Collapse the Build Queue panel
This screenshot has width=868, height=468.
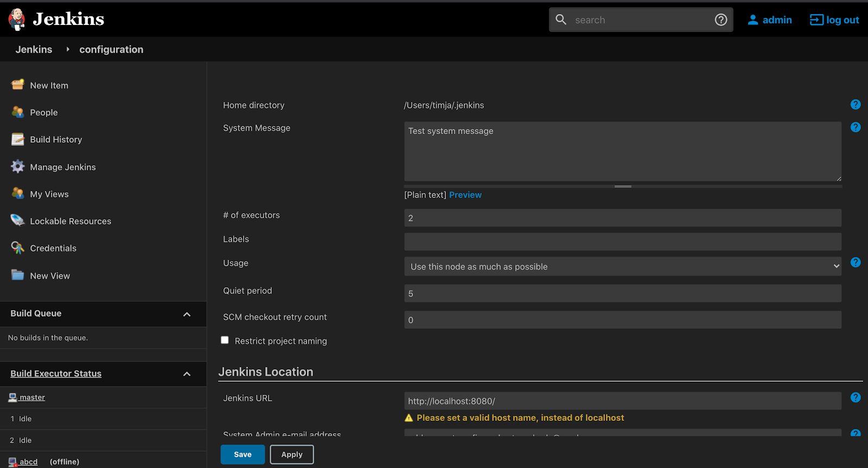click(187, 314)
